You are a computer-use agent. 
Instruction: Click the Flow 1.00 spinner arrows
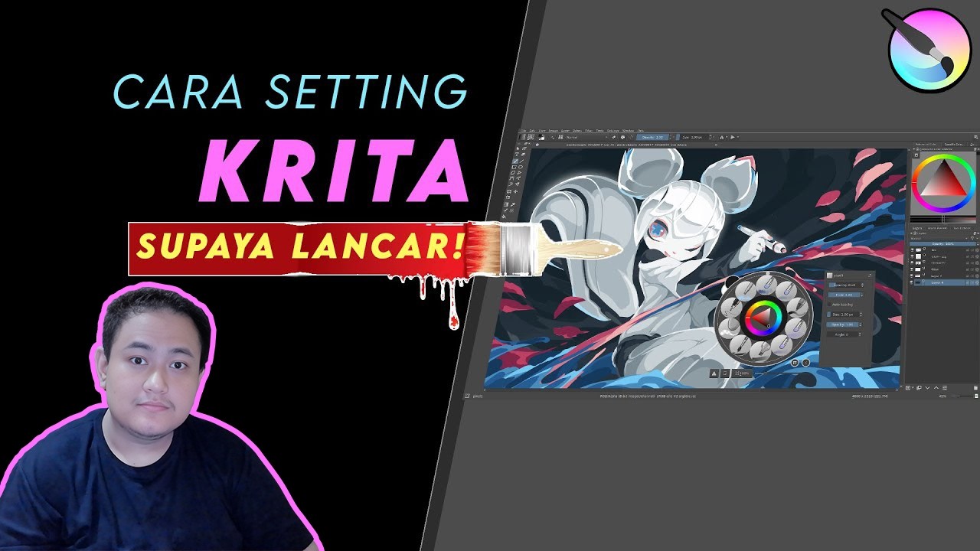point(862,295)
